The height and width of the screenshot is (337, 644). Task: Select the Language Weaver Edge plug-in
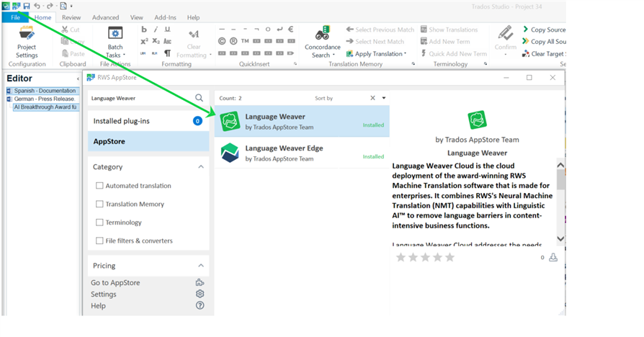pyautogui.click(x=302, y=153)
